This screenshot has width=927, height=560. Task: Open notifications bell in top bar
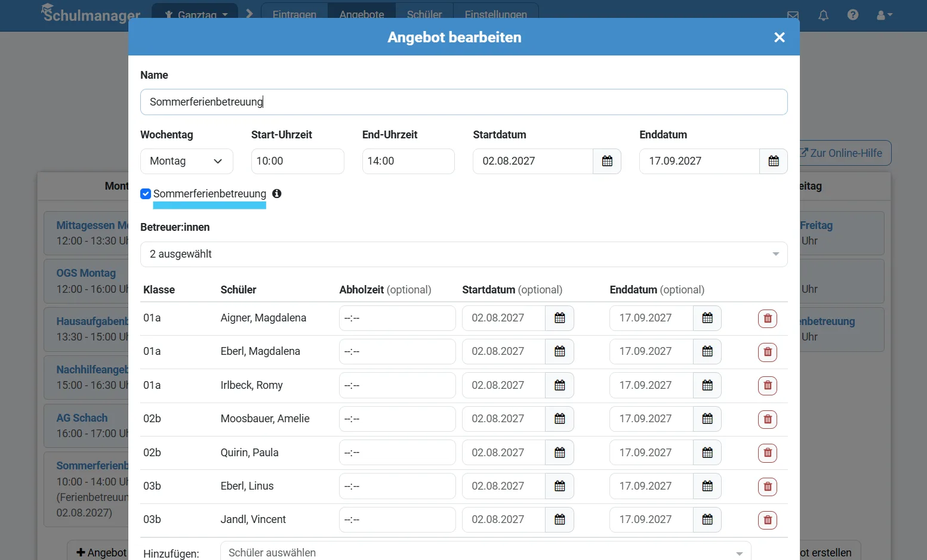click(x=823, y=15)
